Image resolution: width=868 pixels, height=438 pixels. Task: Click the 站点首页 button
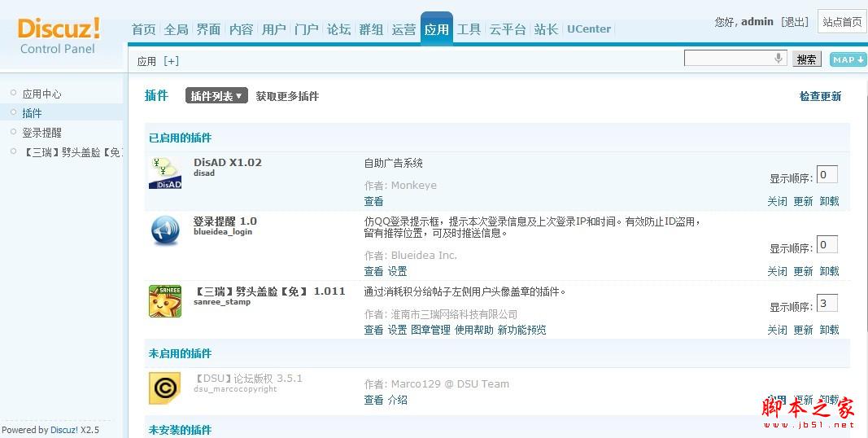(x=842, y=22)
